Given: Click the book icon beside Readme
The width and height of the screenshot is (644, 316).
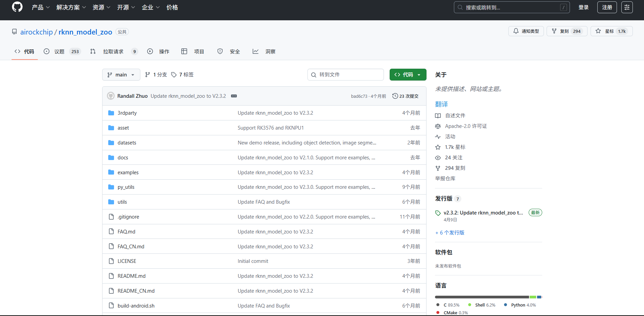Looking at the screenshot, I should point(438,116).
